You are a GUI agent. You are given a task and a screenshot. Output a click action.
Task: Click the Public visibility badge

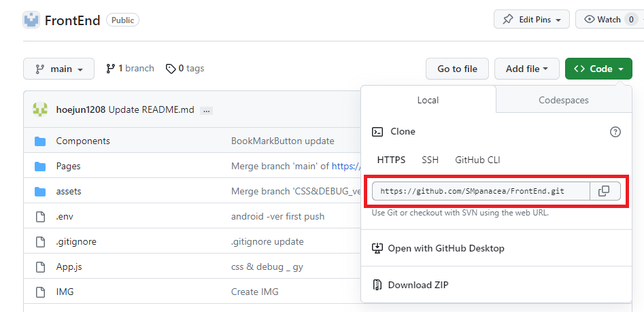(x=123, y=20)
